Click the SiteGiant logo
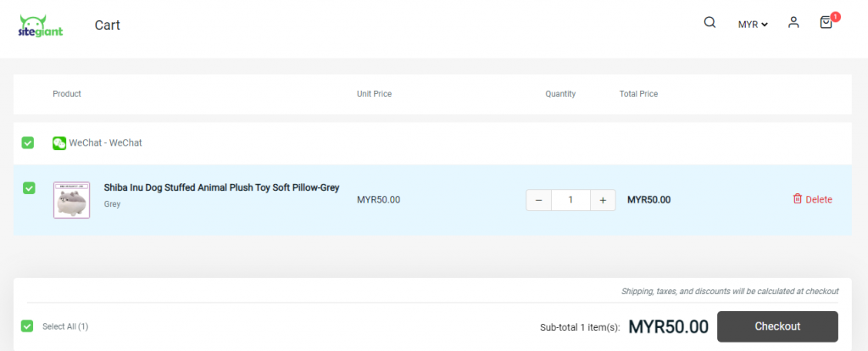 coord(41,25)
